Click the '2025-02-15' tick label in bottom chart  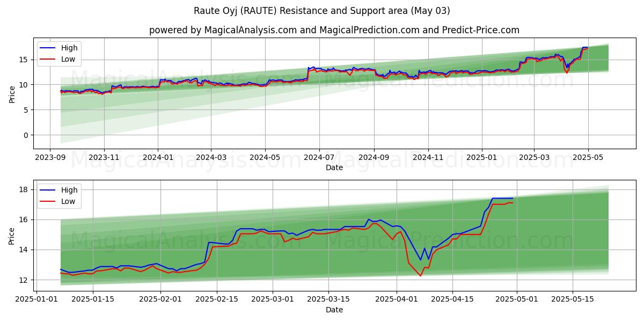point(217,299)
